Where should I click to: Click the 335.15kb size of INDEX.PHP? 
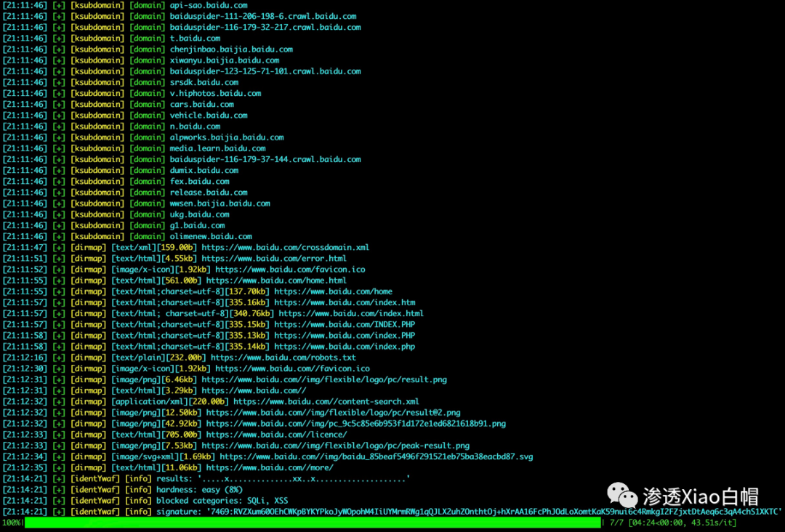click(x=247, y=324)
